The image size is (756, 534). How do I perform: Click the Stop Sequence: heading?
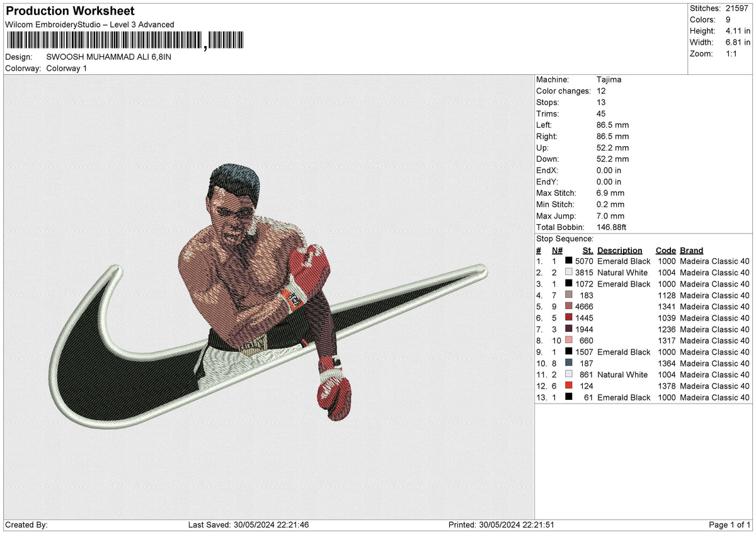(x=564, y=239)
